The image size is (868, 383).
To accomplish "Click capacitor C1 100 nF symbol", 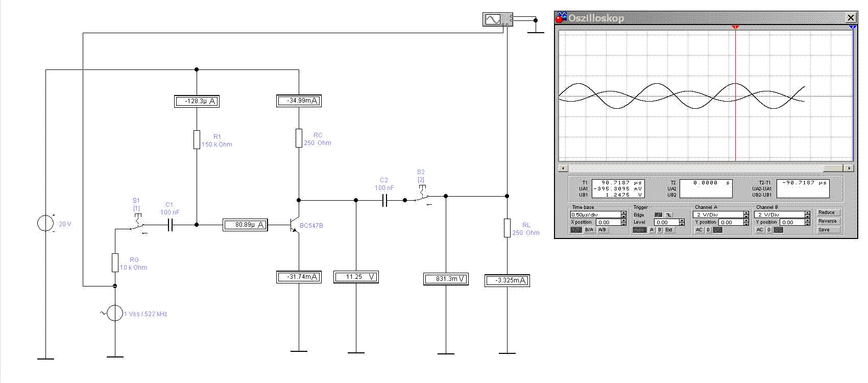I will pos(171,225).
